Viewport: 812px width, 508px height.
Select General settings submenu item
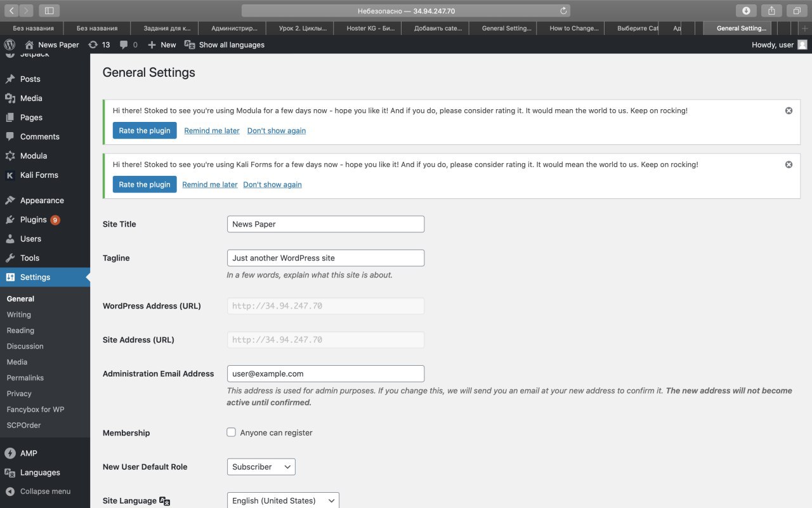[x=20, y=298]
